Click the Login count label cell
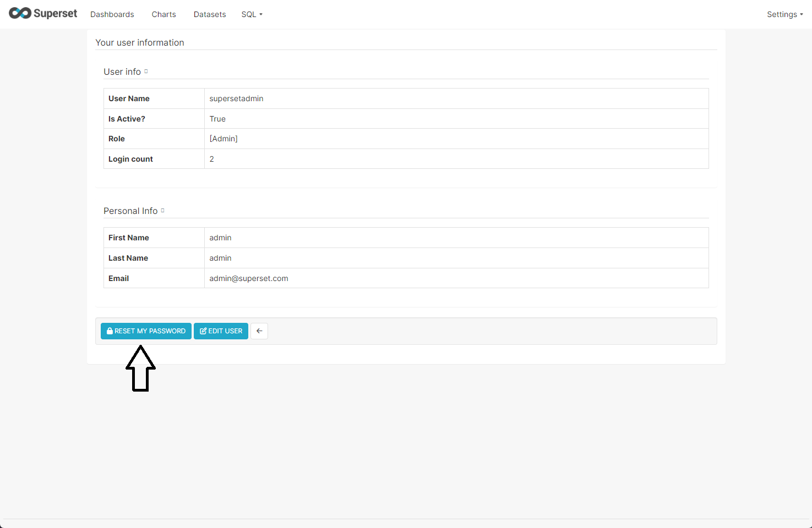This screenshot has width=812, height=528. click(x=154, y=159)
